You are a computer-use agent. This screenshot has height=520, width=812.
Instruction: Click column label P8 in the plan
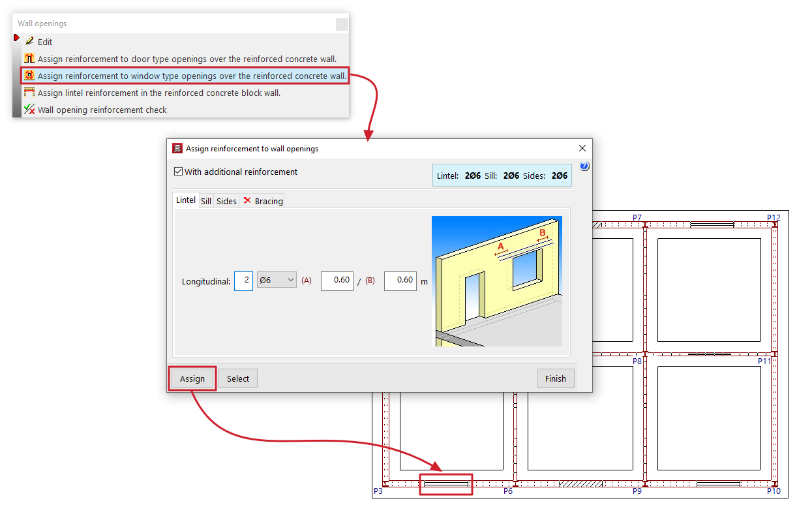637,361
